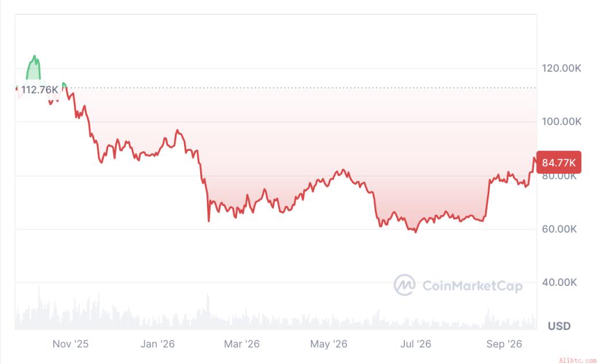The height and width of the screenshot is (364, 598).
Task: Click the Jan '26 date label
Action: pyautogui.click(x=158, y=344)
